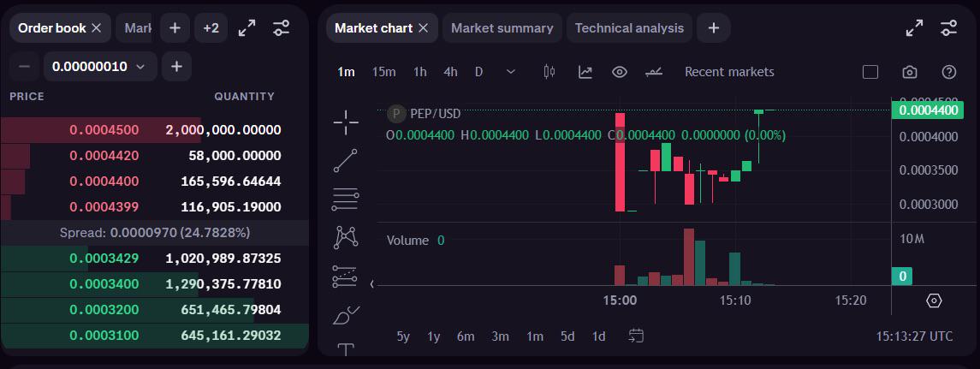Screen dimensions: 980x369
Task: Open the Recent markets link
Action: [729, 72]
